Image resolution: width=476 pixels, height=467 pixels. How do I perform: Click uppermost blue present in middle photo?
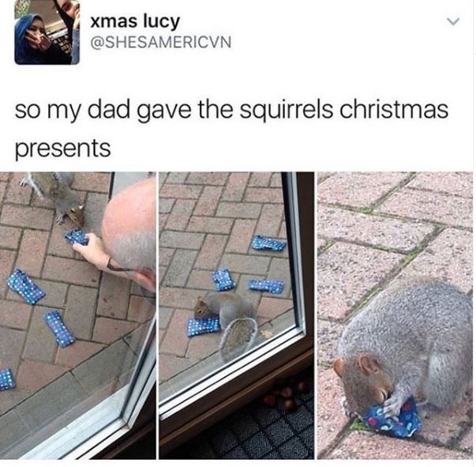pos(268,243)
